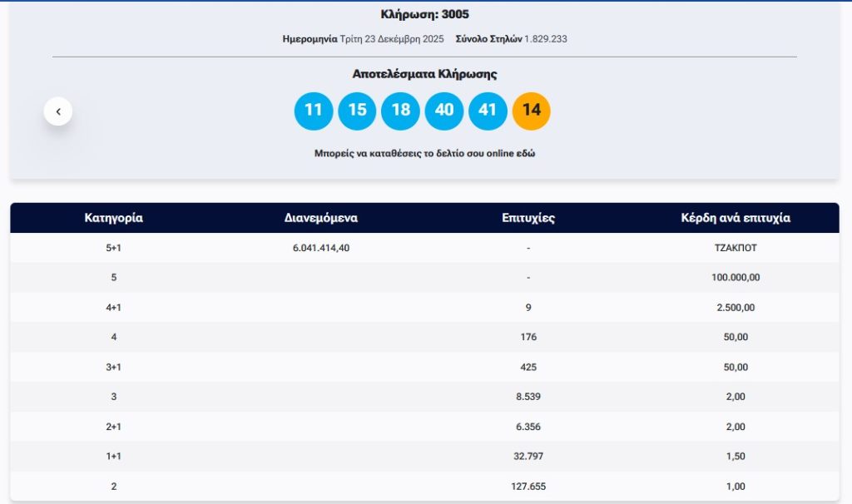
Task: Click the draw title Κλήρωση: 3005
Action: click(x=424, y=14)
